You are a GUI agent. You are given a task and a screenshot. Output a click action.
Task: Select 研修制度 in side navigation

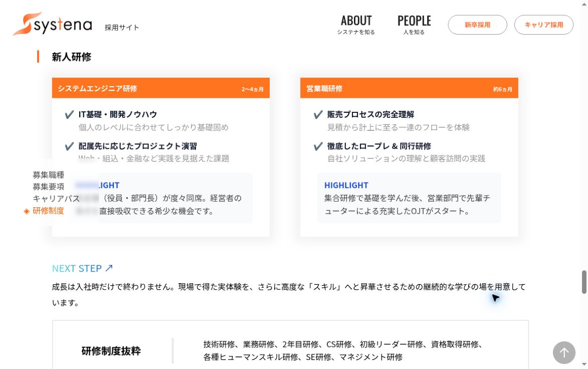[49, 211]
